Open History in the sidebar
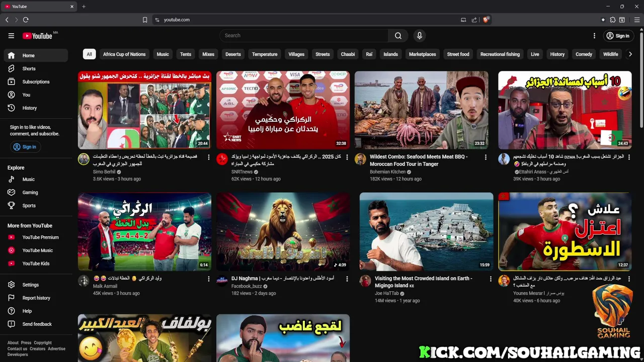644x362 pixels. pos(36,108)
